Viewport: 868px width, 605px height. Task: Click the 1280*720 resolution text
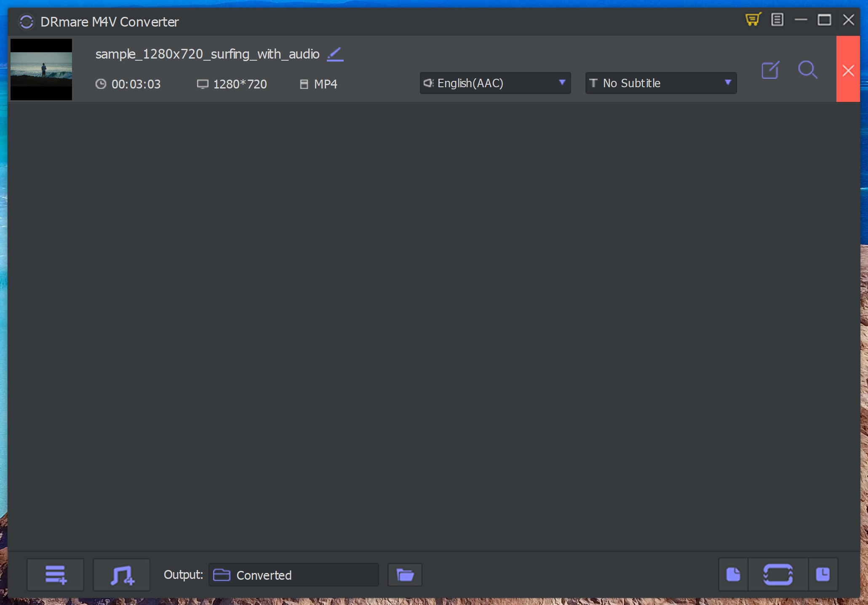click(240, 84)
